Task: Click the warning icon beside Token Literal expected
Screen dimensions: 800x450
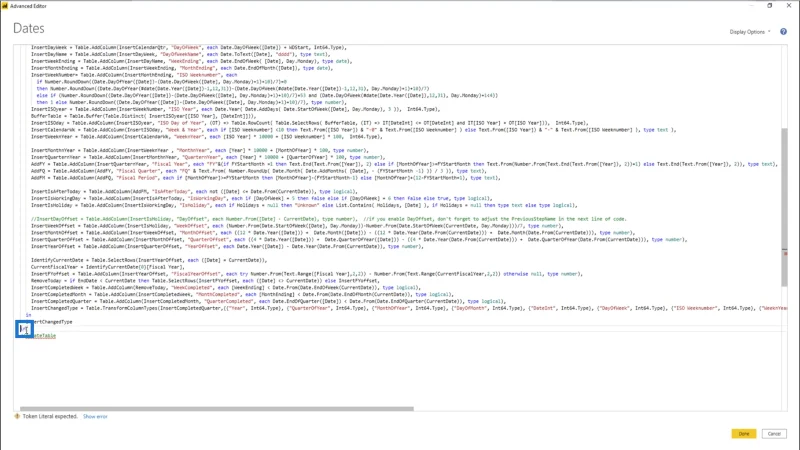Action: [17, 416]
